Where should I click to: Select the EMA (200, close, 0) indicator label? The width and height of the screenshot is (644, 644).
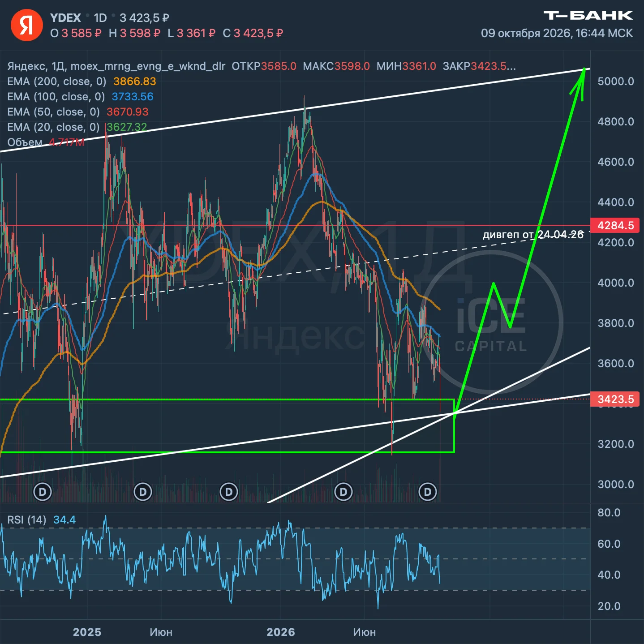56,82
